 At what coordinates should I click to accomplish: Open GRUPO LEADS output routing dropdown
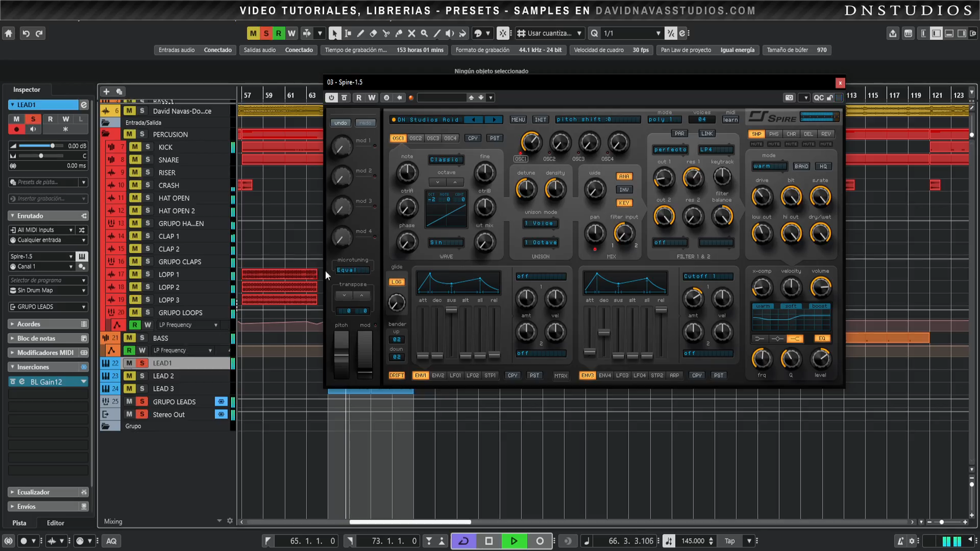[x=48, y=307]
